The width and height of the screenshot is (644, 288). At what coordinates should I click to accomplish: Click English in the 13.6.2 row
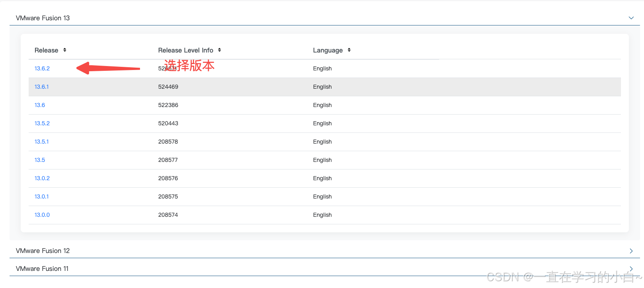pyautogui.click(x=322, y=68)
